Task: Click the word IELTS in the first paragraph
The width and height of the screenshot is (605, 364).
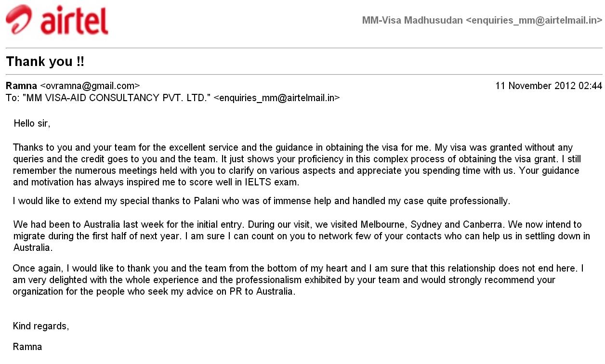Action: (253, 182)
